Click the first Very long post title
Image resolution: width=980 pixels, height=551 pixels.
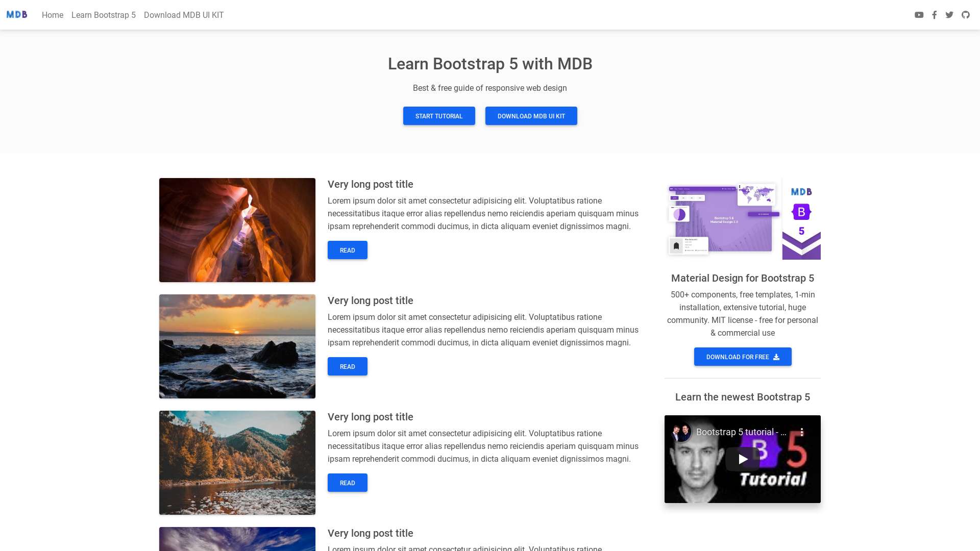coord(371,184)
